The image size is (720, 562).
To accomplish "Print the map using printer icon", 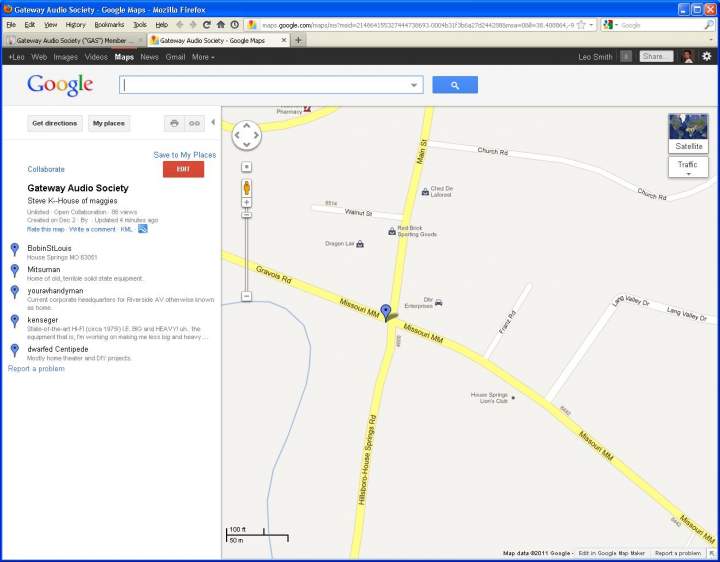I will (x=174, y=123).
